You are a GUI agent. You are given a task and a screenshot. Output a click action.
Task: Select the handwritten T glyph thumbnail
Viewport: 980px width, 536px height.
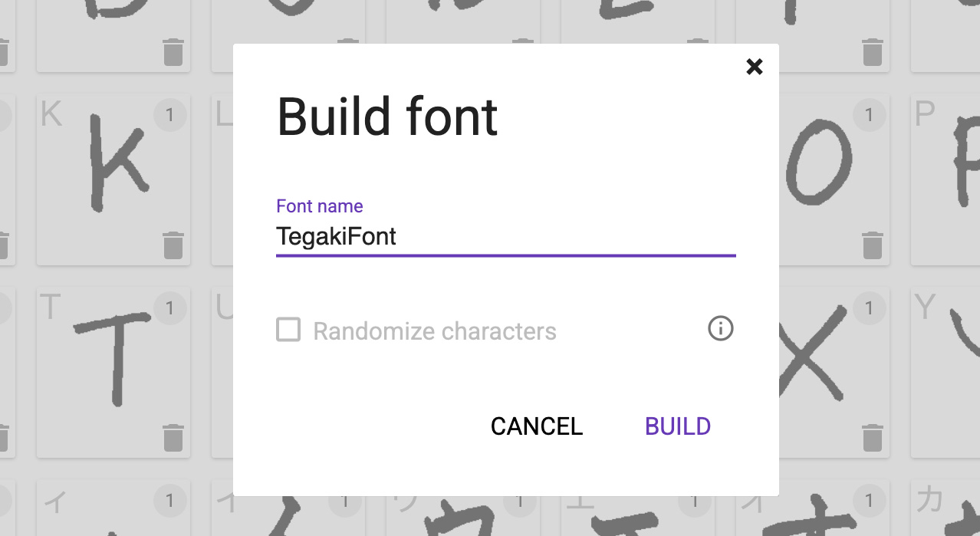pos(115,357)
